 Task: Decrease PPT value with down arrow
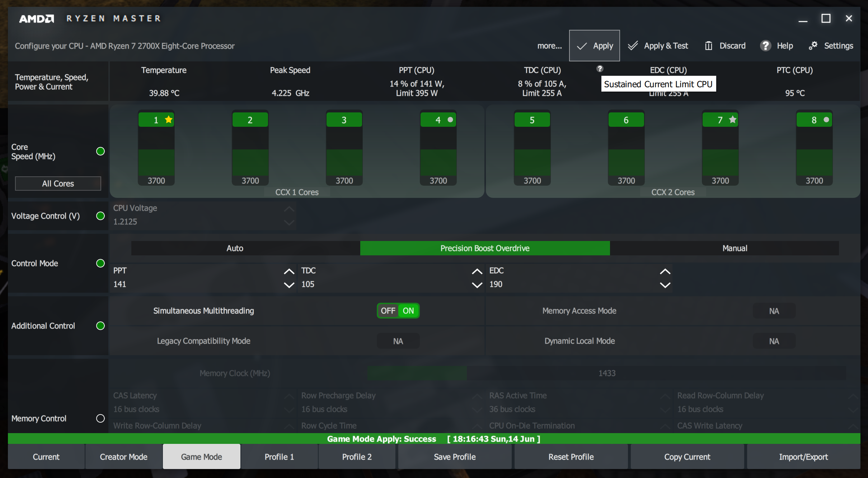[289, 285]
